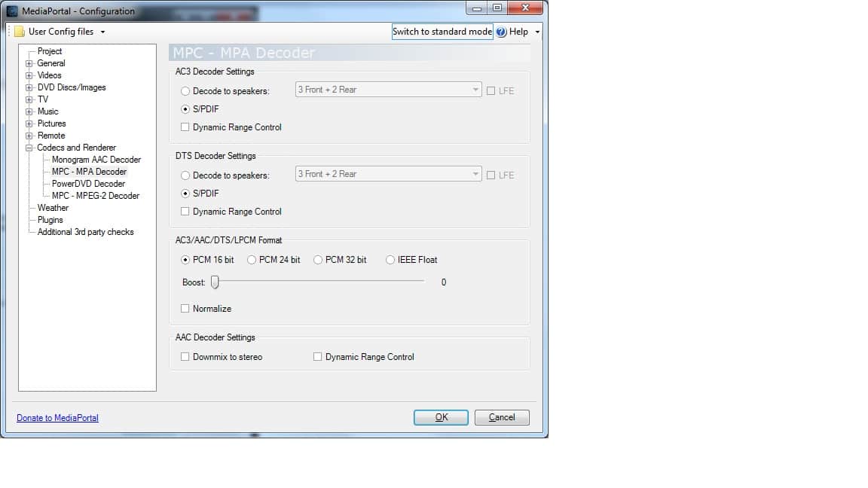Enable Downmix to stereo for AAC
The image size is (868, 488).
tap(185, 357)
